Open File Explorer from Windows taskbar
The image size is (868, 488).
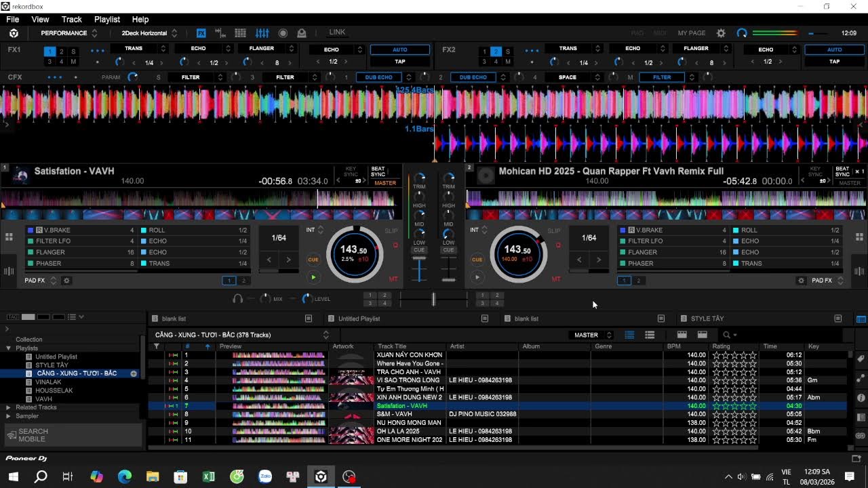[153, 476]
